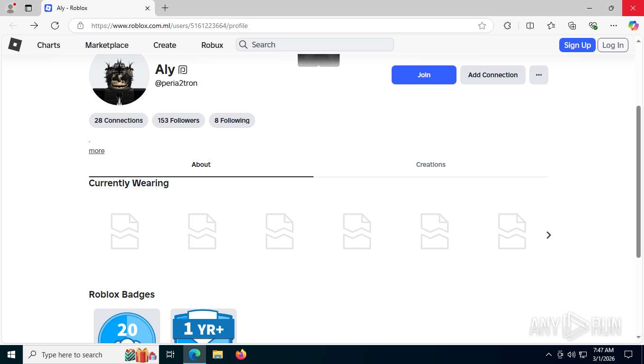Viewport: 644px width, 364px height.
Task: Click Aly's avatar profile picture
Action: 119,78
